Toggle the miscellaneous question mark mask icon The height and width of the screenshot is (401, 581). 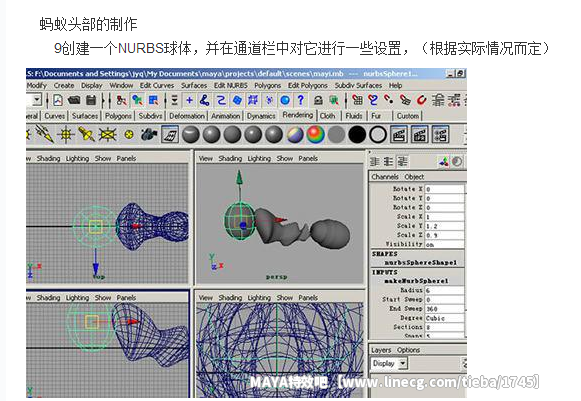301,100
